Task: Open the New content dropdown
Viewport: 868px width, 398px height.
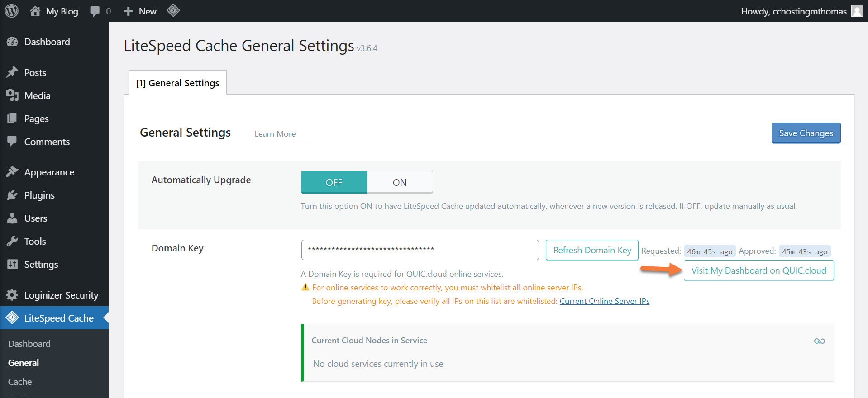Action: (140, 11)
